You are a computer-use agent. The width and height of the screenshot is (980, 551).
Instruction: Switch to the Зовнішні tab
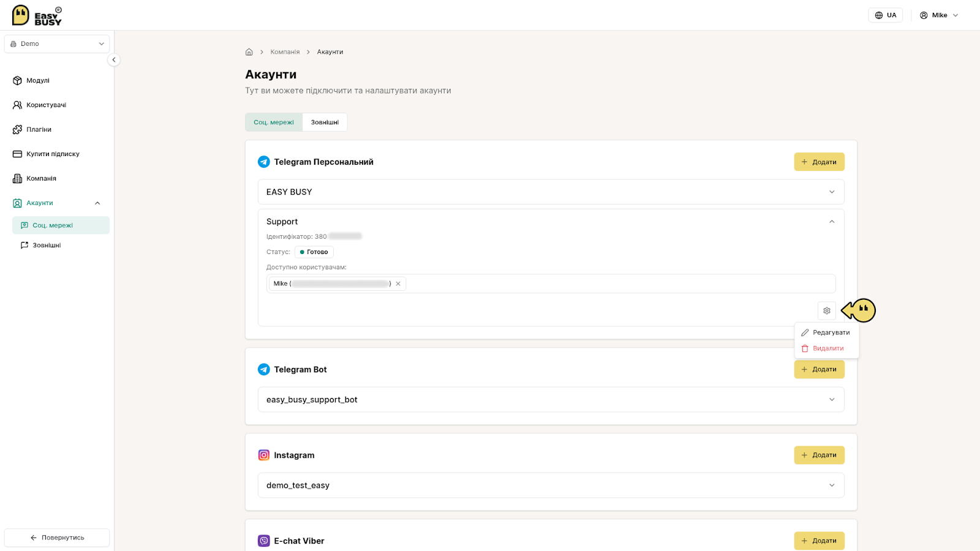325,122
